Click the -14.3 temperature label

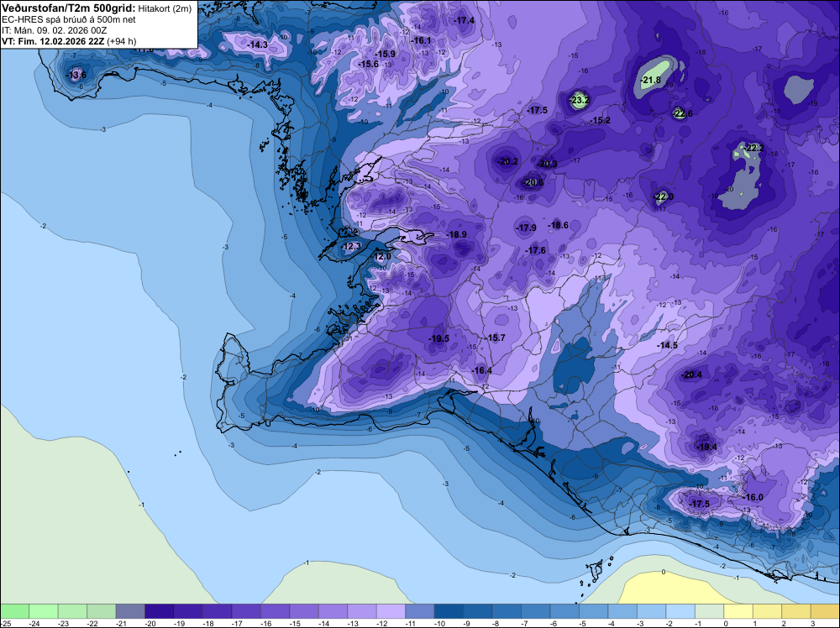pos(258,45)
